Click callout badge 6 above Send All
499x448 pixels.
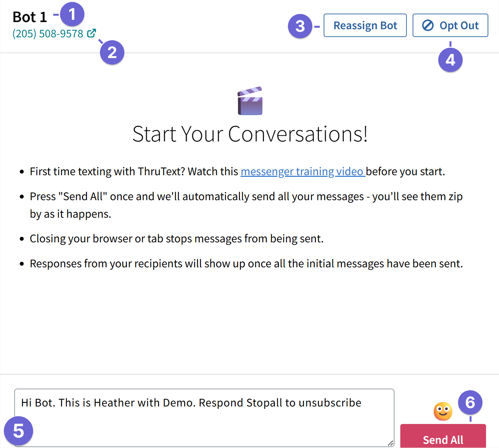(x=470, y=403)
